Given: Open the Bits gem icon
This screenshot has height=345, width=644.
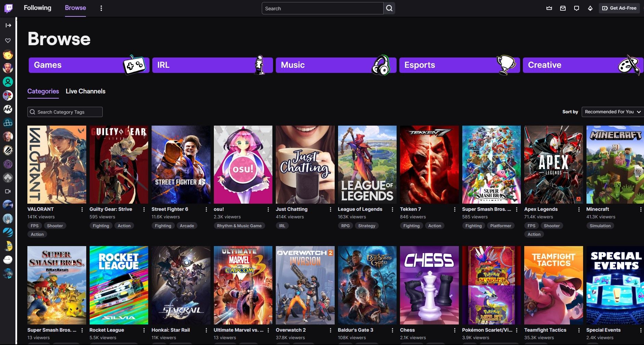Looking at the screenshot, I should pos(590,8).
